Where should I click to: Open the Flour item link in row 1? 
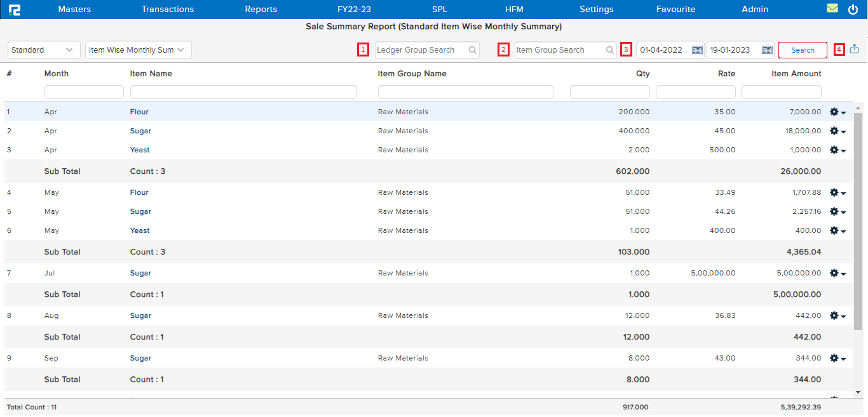tap(139, 112)
